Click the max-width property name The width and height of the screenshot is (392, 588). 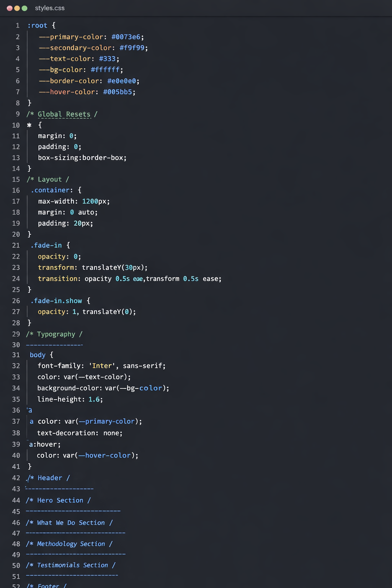(56, 201)
